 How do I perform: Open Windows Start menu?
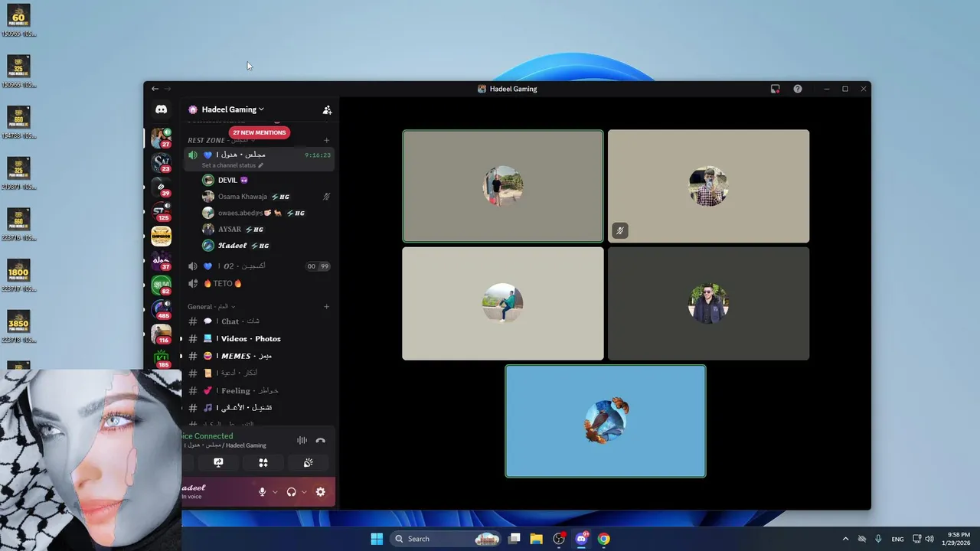pos(377,539)
